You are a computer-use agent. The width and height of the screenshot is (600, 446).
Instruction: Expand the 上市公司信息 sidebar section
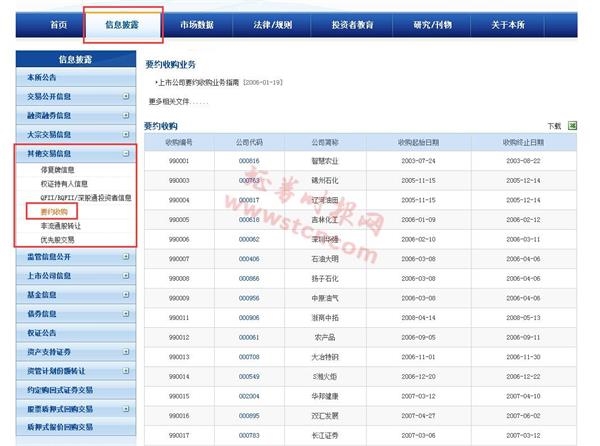click(125, 276)
